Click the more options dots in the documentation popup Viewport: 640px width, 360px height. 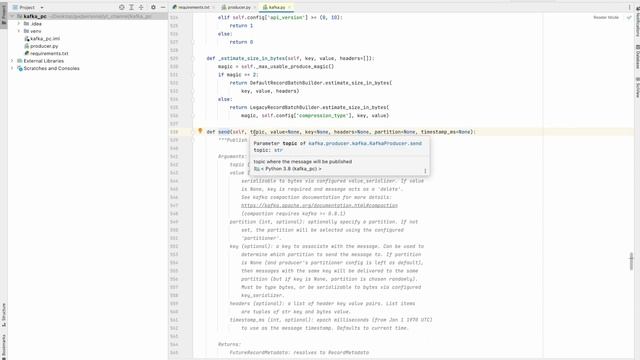coord(425,171)
